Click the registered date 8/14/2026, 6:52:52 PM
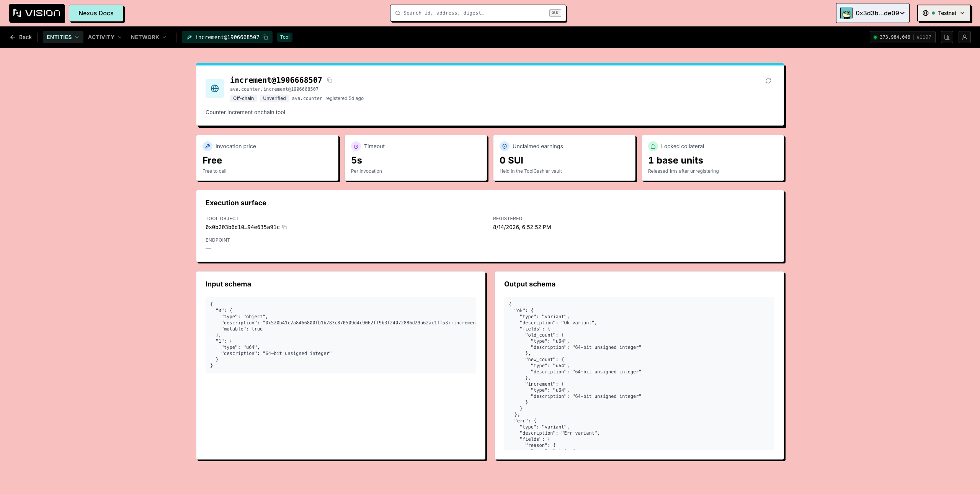This screenshot has height=494, width=980. [522, 227]
